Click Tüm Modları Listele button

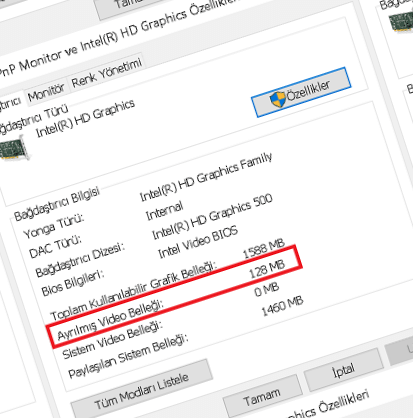pos(142,389)
